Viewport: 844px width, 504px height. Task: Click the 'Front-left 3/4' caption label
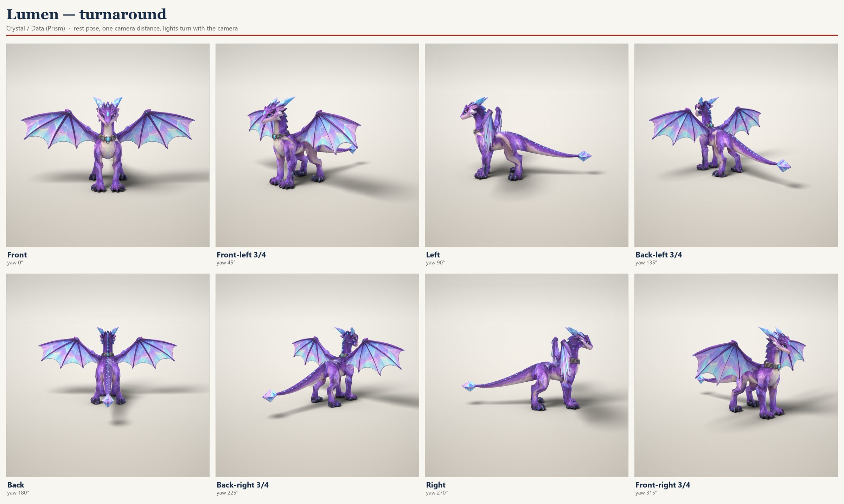click(241, 255)
